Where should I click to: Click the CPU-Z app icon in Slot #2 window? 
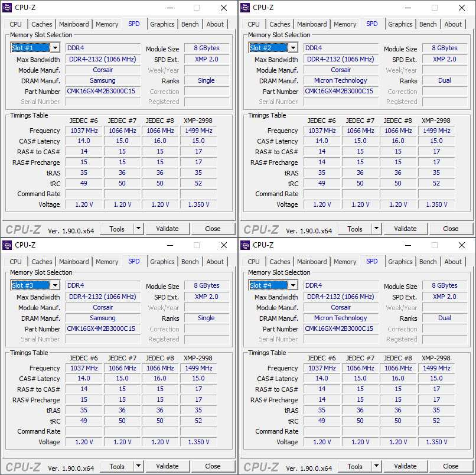click(245, 8)
